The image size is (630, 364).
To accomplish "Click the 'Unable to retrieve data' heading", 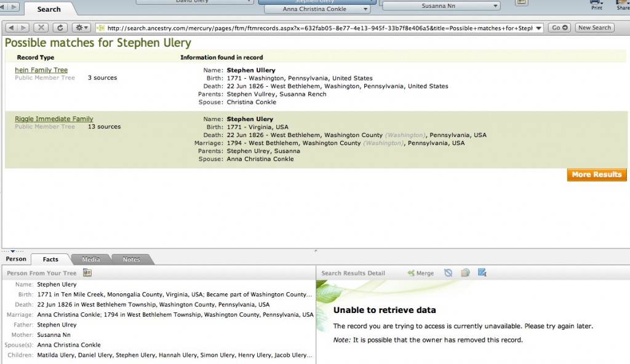I will [x=385, y=310].
